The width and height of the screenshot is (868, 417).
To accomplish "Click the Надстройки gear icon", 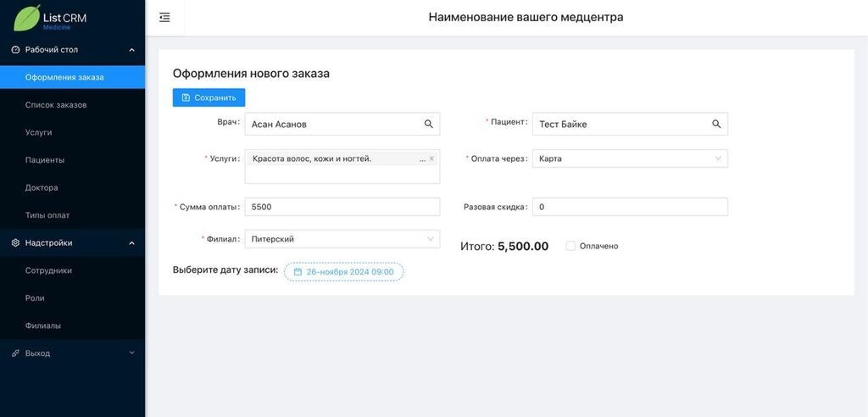I will pos(15,243).
